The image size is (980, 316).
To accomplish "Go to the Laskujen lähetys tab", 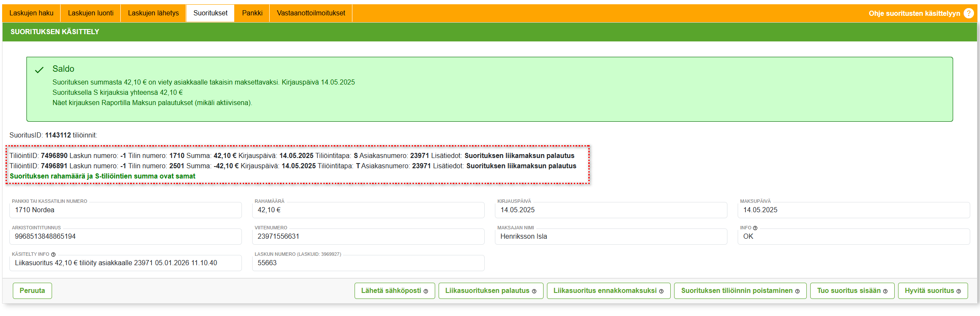I will pyautogui.click(x=153, y=13).
